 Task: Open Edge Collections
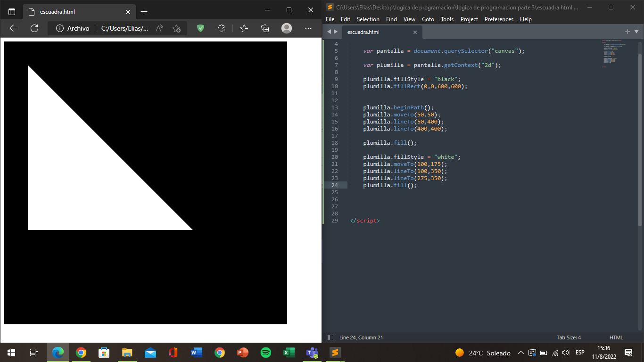pyautogui.click(x=265, y=28)
